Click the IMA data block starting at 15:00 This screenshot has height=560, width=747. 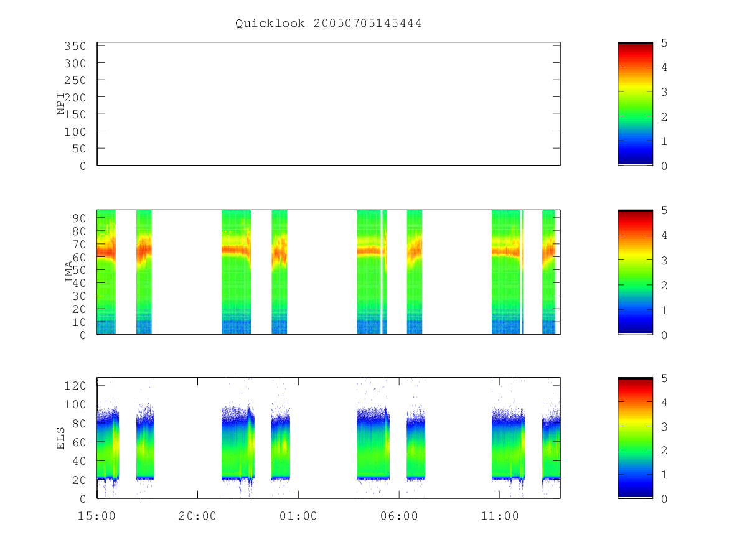(106, 272)
